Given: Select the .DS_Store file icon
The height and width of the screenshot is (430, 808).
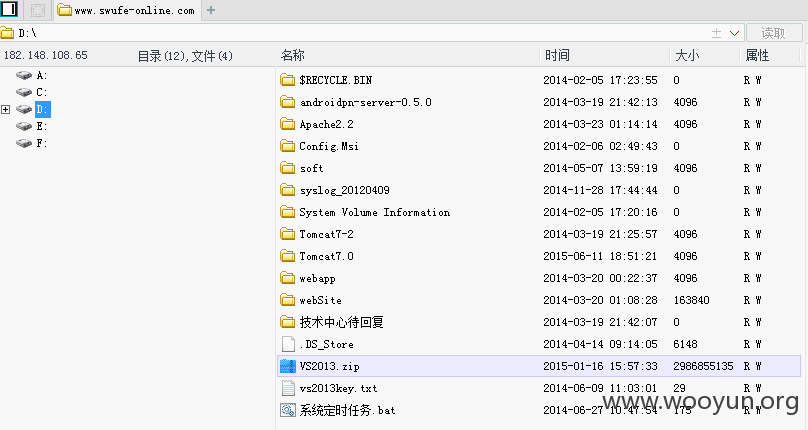Looking at the screenshot, I should [x=288, y=344].
